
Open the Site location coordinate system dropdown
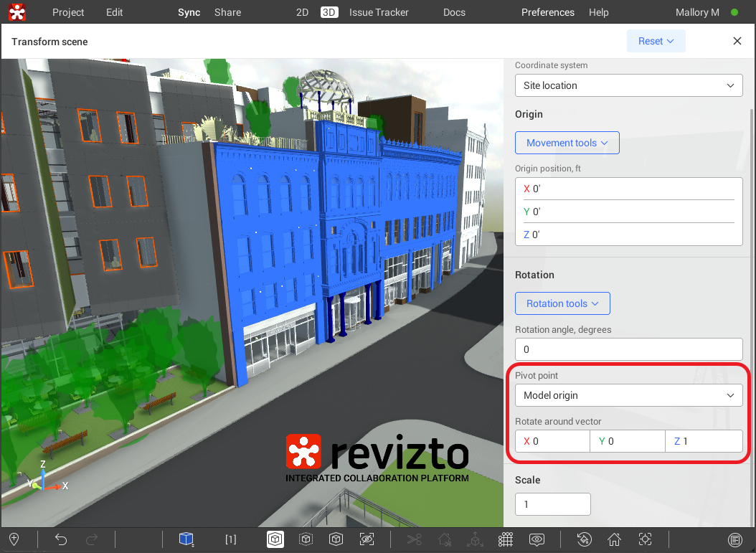pyautogui.click(x=628, y=85)
